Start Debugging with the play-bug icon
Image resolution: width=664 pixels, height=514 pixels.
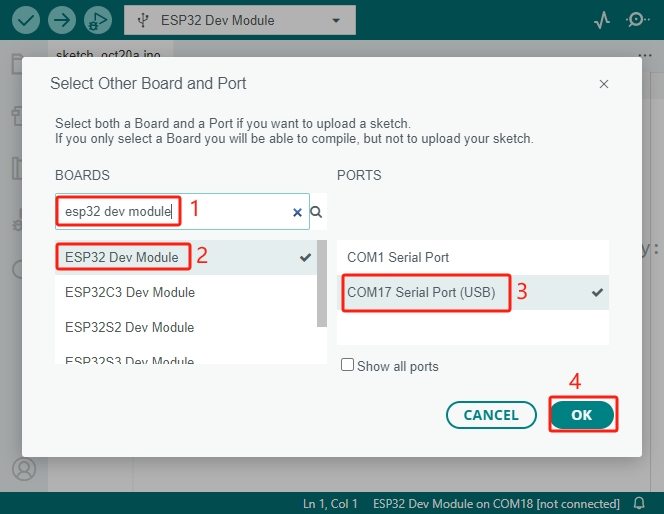(98, 20)
